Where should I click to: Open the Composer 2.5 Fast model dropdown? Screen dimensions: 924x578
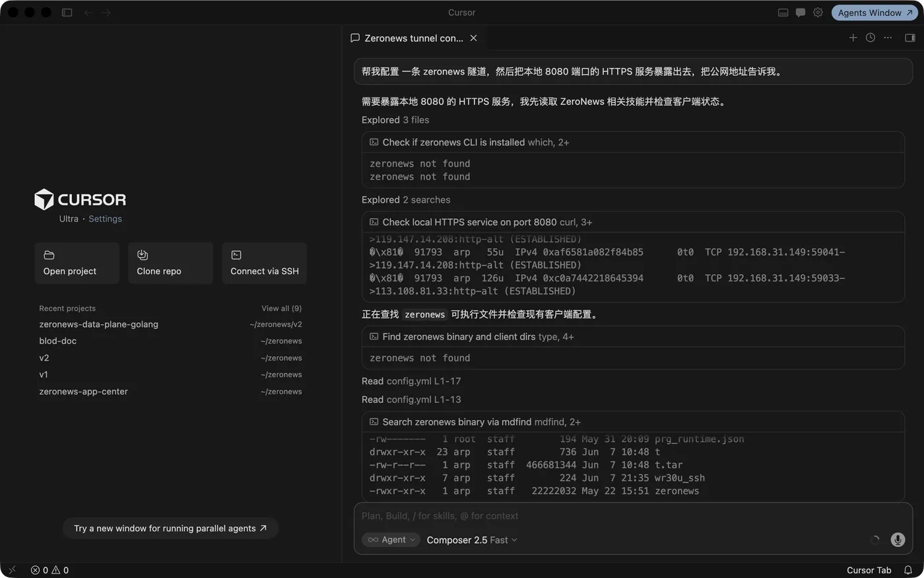click(x=472, y=540)
